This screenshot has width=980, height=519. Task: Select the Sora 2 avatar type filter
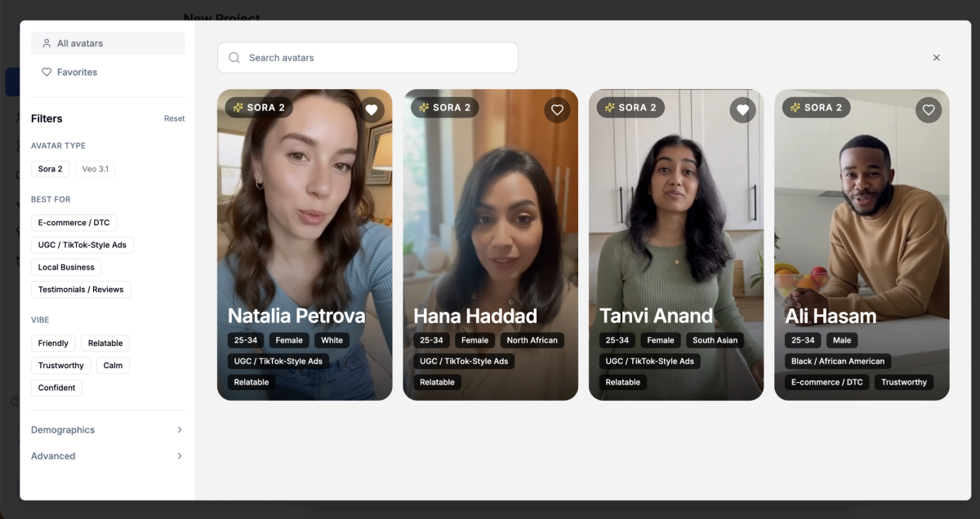pos(50,169)
